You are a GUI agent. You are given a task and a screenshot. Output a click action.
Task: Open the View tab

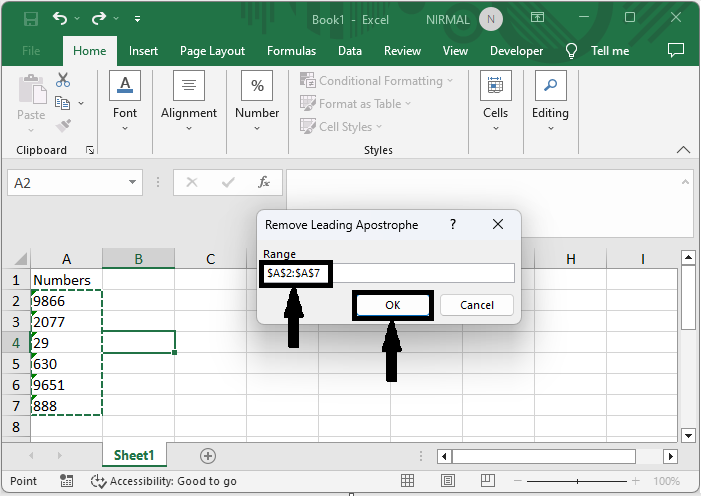(455, 51)
